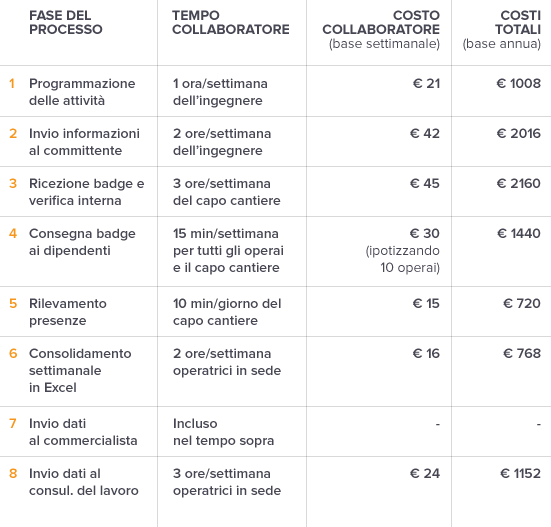The height and width of the screenshot is (527, 551).
Task: Click the orange number 3
Action: (x=13, y=183)
